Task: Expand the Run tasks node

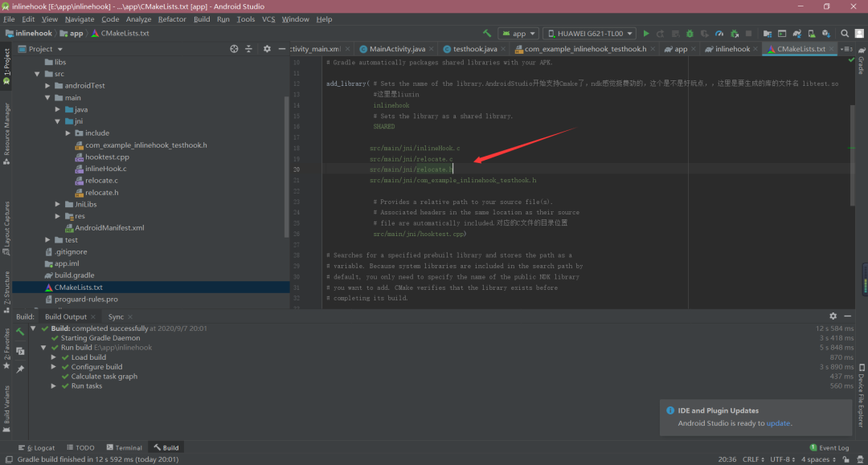Action: 54,386
